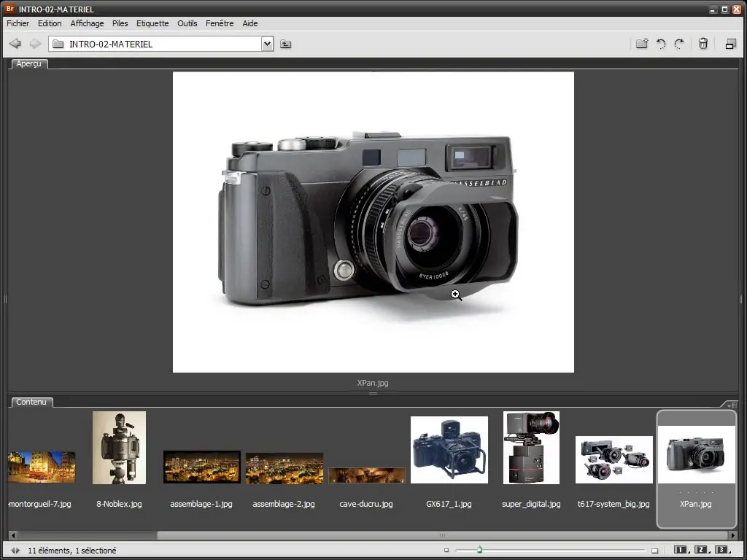Image resolution: width=747 pixels, height=560 pixels.
Task: Open the Etiquette menu
Action: click(x=152, y=23)
